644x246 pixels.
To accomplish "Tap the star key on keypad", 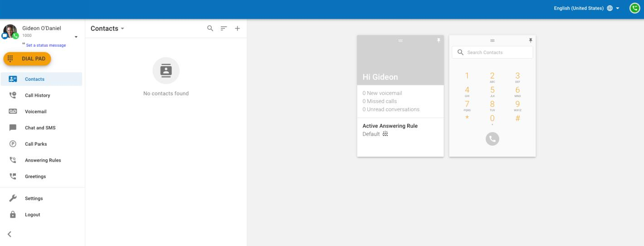I will 467,118.
